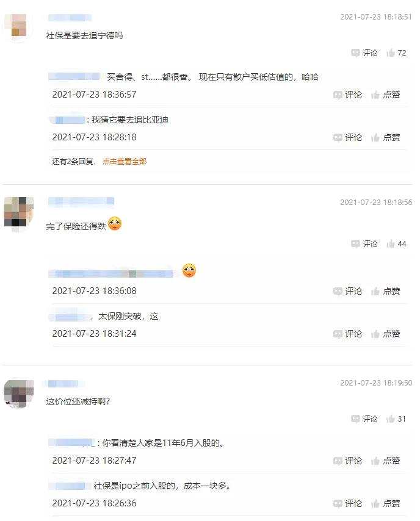Open the blurred username above 社保是要去追宁德吗
The width and height of the screenshot is (420, 521).
point(70,18)
